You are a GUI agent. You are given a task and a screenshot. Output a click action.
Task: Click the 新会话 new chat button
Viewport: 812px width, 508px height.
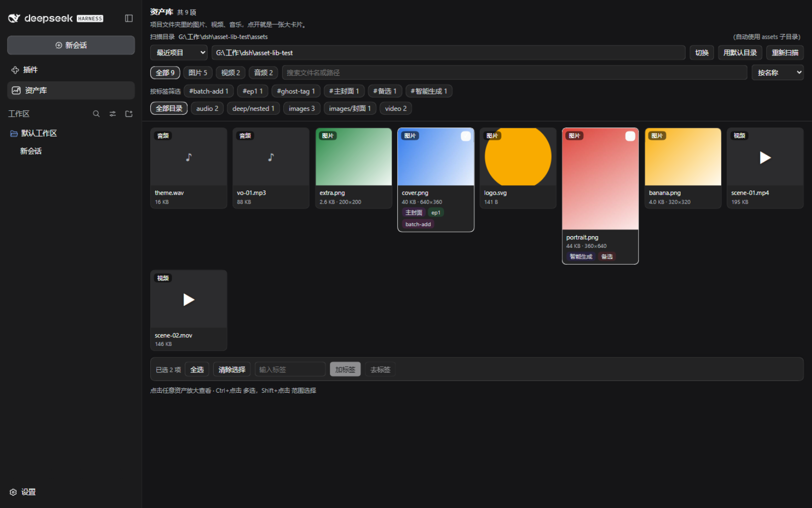[71, 45]
